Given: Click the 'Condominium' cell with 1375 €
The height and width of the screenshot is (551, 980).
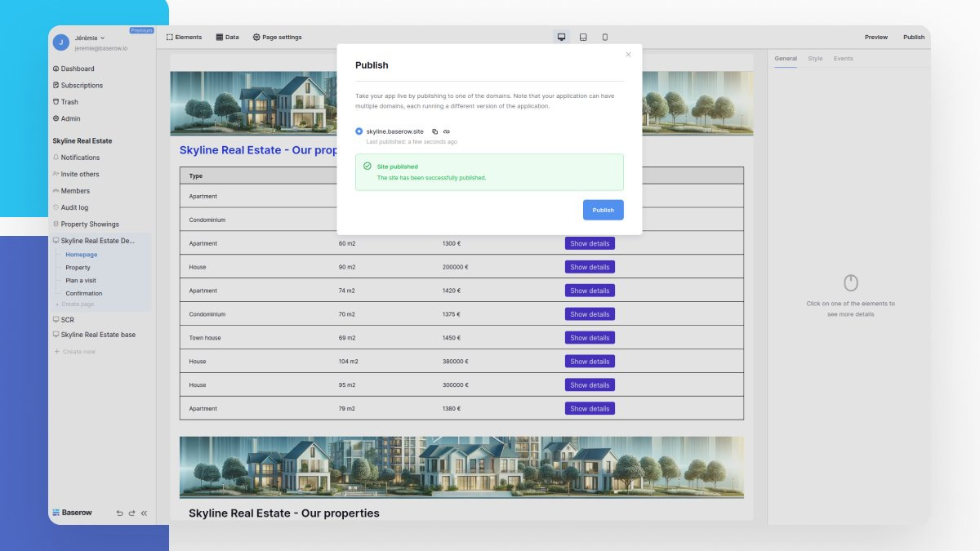Looking at the screenshot, I should 207,314.
